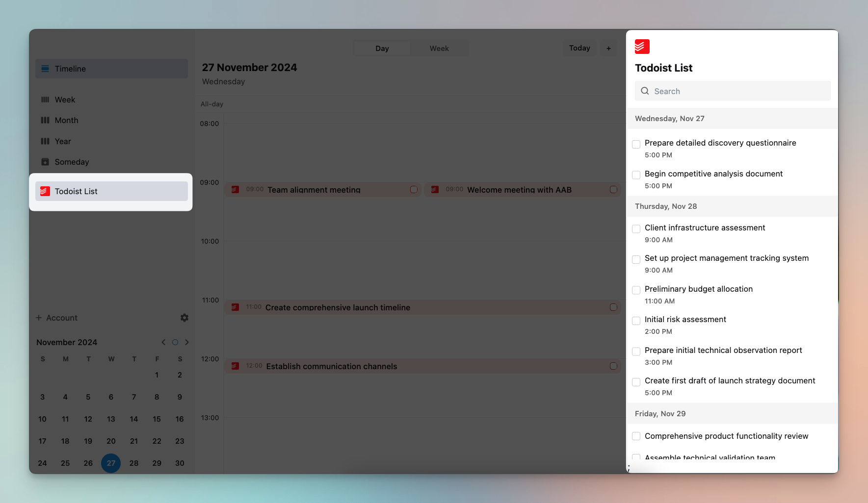This screenshot has height=503, width=868.
Task: Check Create first draft of launch strategy document
Action: (636, 382)
